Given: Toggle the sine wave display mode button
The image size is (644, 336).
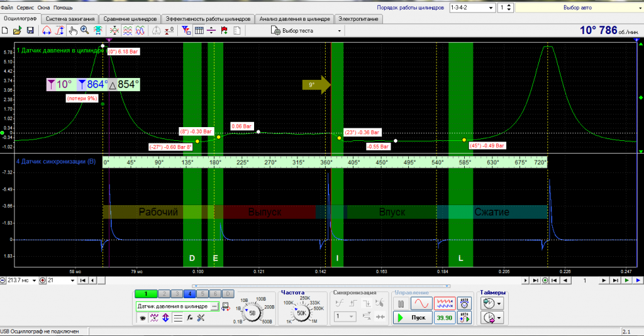Looking at the screenshot, I should tap(422, 304).
